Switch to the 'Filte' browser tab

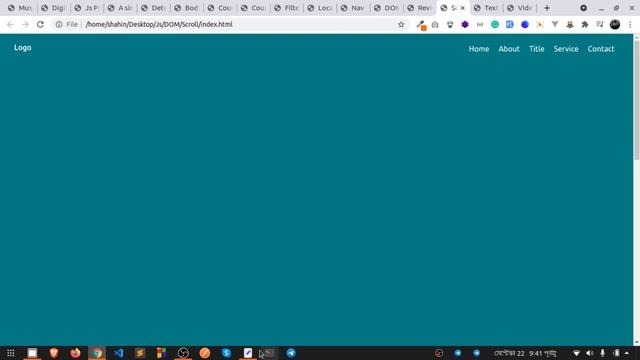(x=286, y=8)
